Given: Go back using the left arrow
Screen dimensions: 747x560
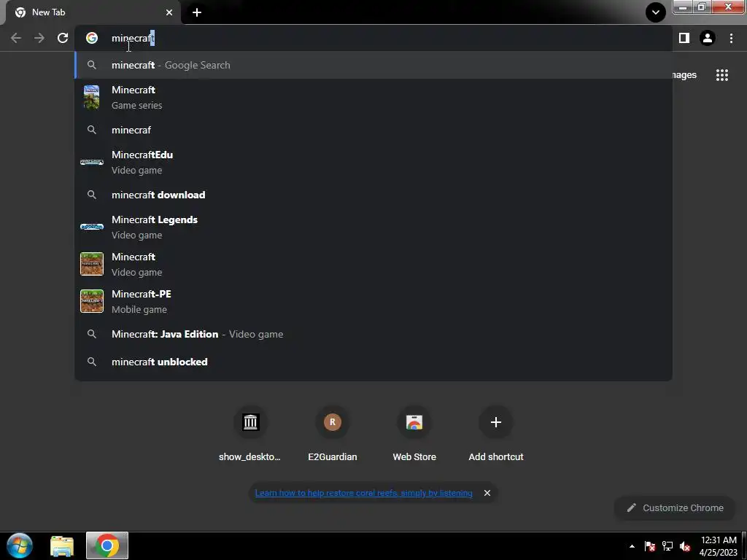Looking at the screenshot, I should click(16, 38).
